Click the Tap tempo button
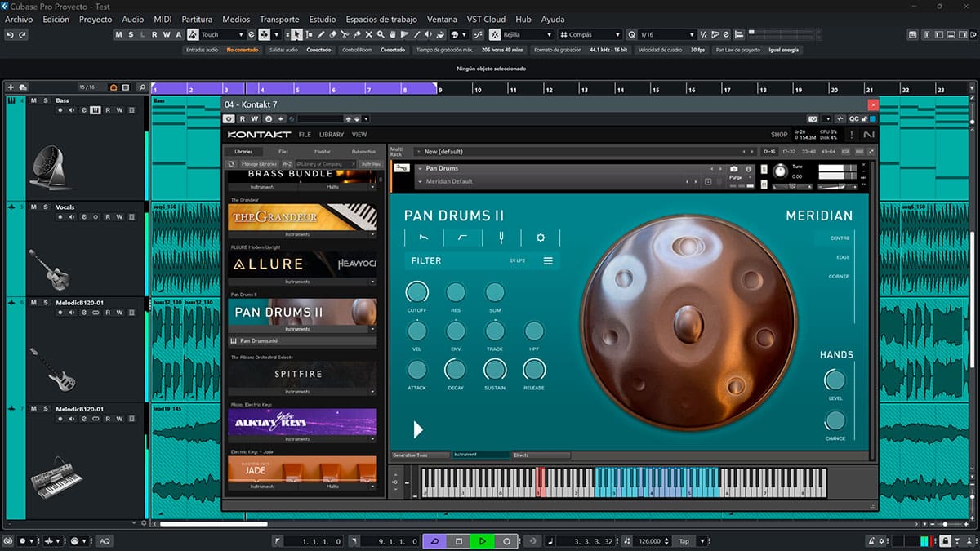 click(x=684, y=541)
